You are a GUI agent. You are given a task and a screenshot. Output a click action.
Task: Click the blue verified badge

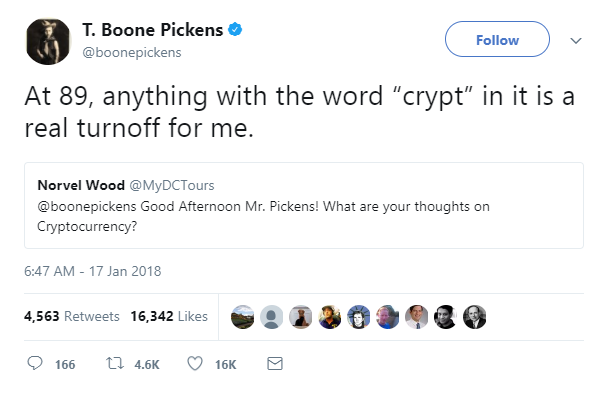[235, 29]
